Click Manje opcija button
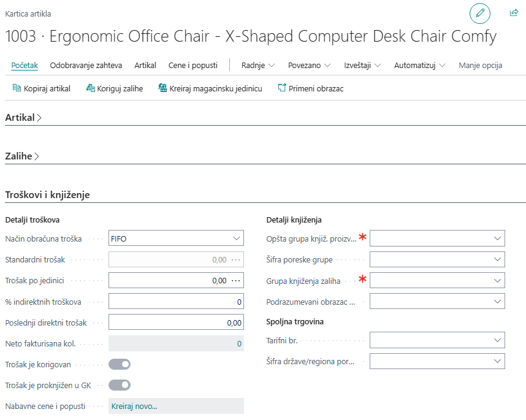Viewport: 526px width, 420px height. pyautogui.click(x=480, y=65)
